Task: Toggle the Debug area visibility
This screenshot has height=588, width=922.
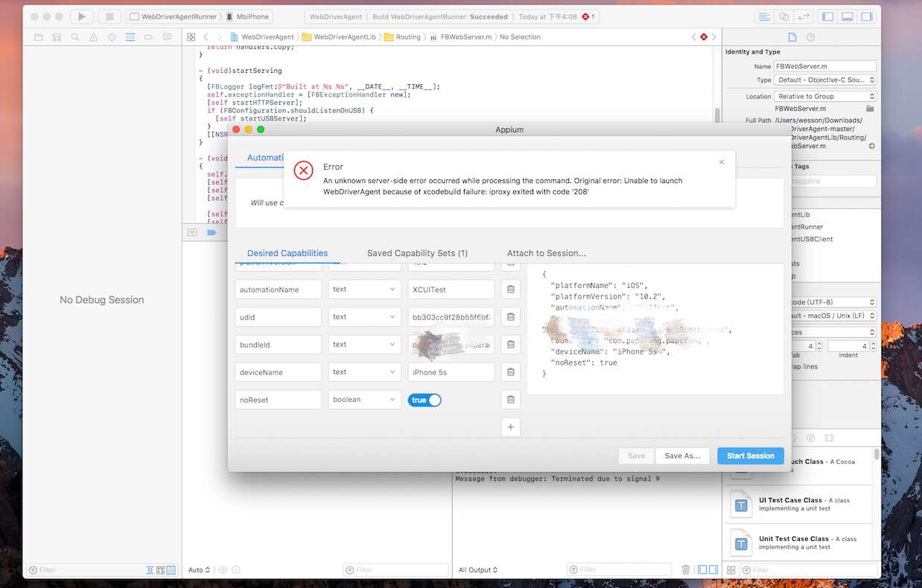Action: (x=848, y=16)
